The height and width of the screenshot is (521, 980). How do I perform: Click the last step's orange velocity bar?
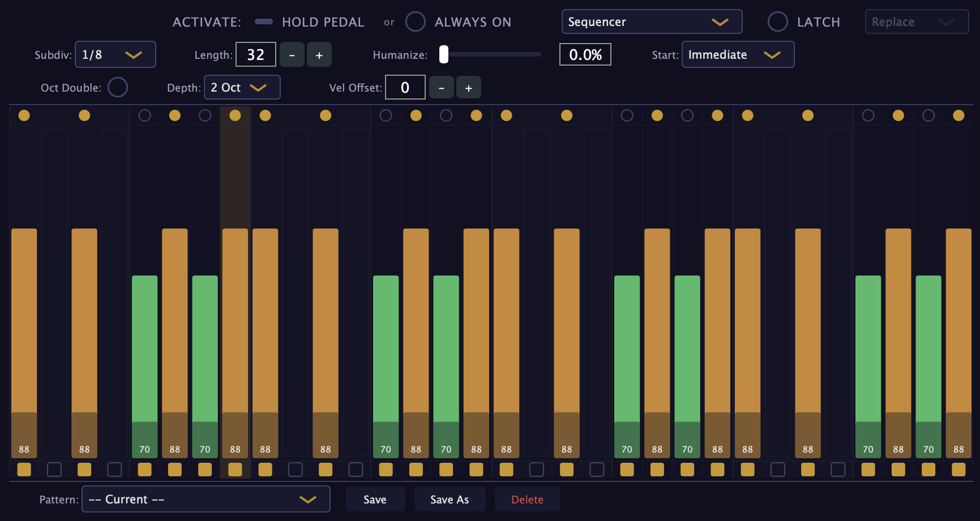point(958,343)
